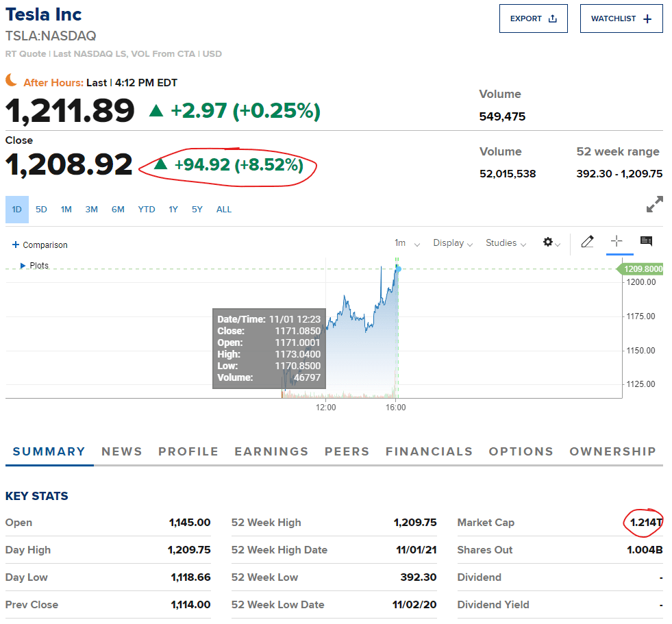Open chart comments panel icon

pyautogui.click(x=646, y=241)
